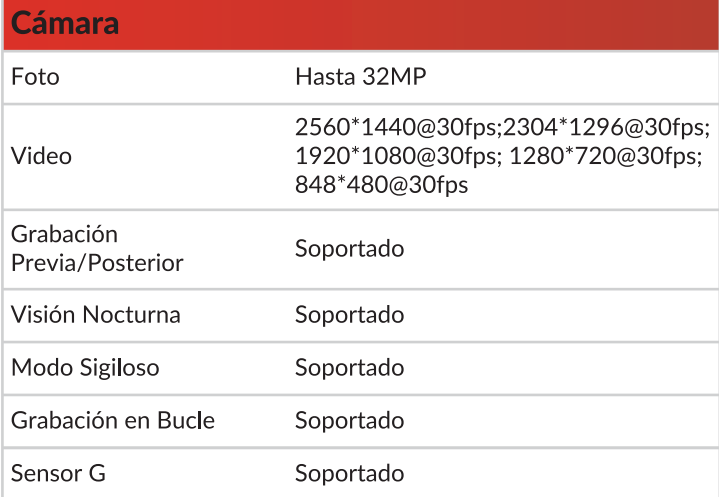
Task: Select the 848*480@30fps resolution text
Action: pos(381,185)
